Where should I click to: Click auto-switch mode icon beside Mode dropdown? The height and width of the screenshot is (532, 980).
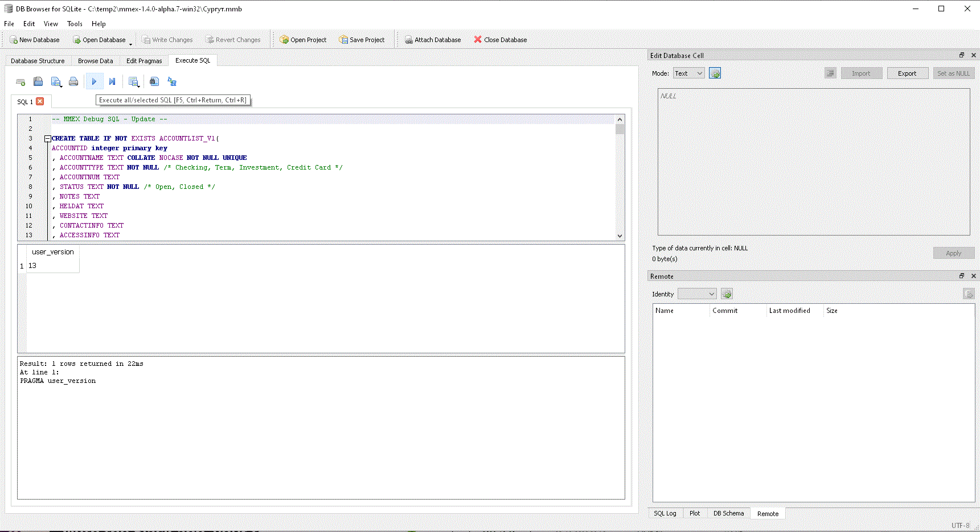(715, 73)
